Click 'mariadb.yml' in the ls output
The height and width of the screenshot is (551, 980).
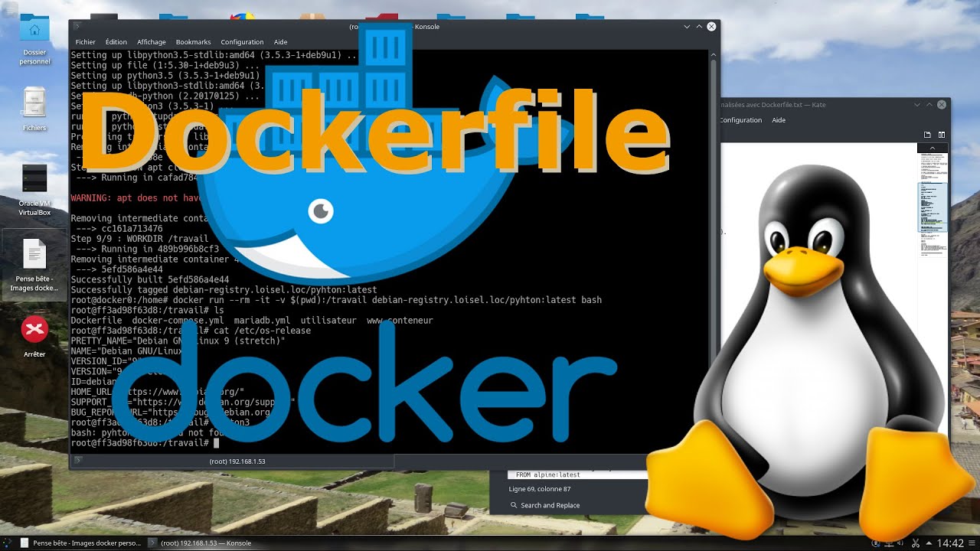click(x=262, y=321)
